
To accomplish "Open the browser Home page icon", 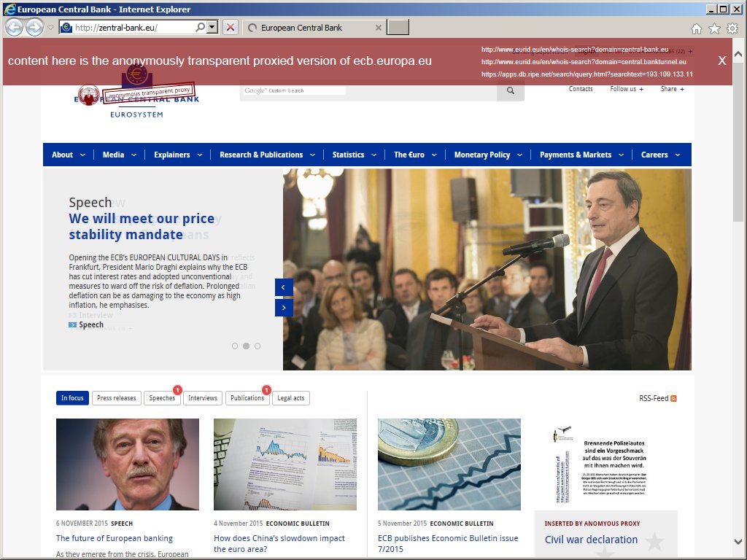I will pyautogui.click(x=697, y=28).
